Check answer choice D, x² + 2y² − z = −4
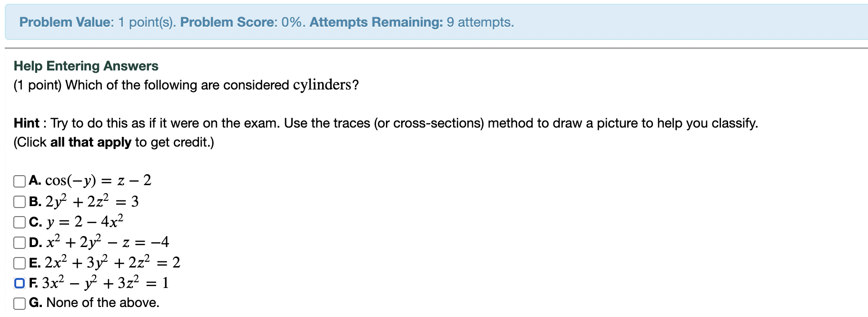The image size is (868, 317). (x=20, y=242)
